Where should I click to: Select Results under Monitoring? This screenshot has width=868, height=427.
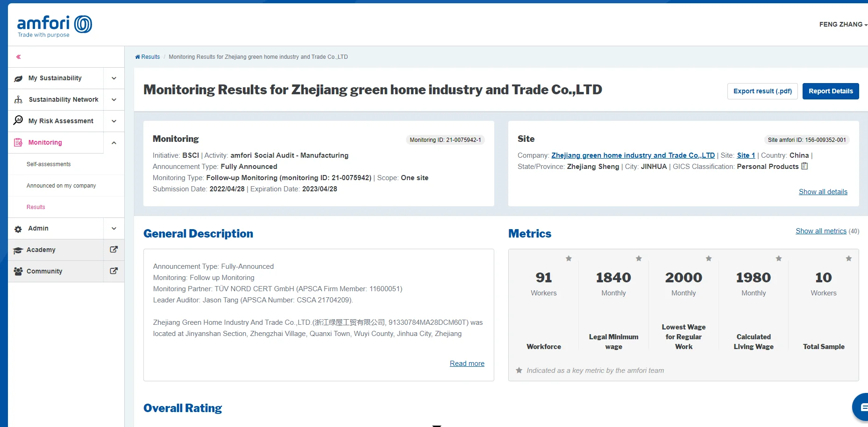pyautogui.click(x=36, y=207)
